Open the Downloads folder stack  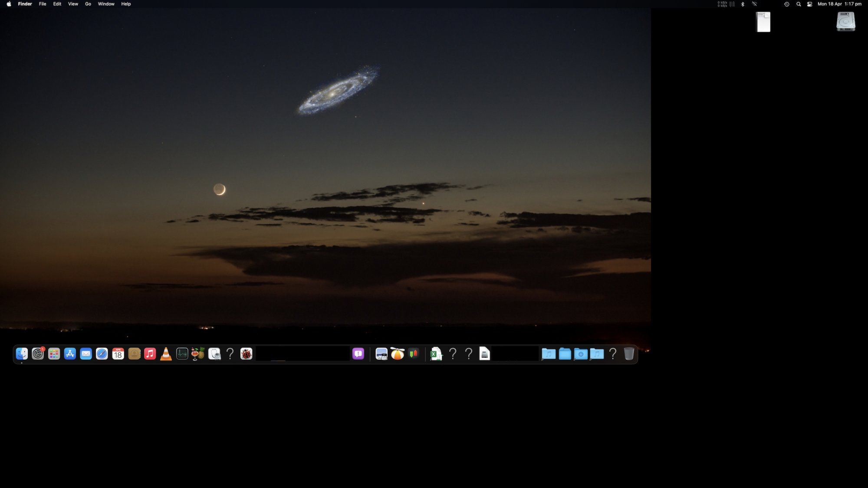tap(581, 354)
